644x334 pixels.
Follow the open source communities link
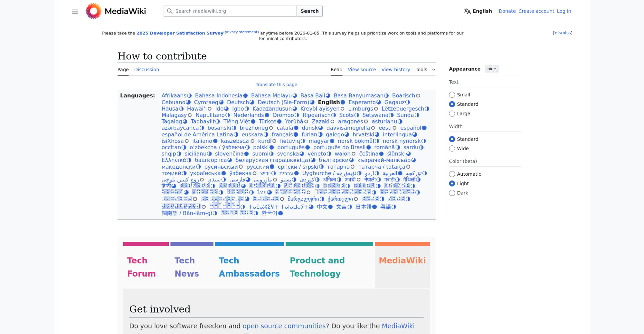pos(284,326)
